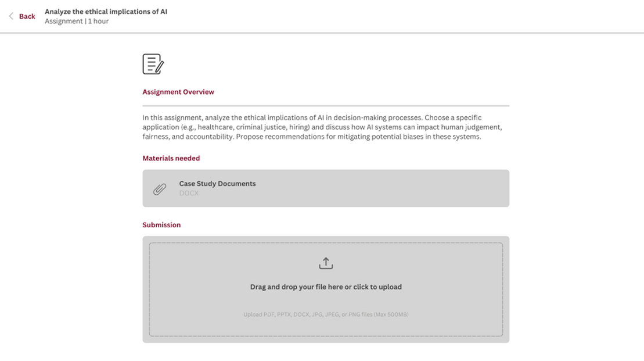Click the paperclip attachment icon
This screenshot has width=644, height=361.
point(160,189)
